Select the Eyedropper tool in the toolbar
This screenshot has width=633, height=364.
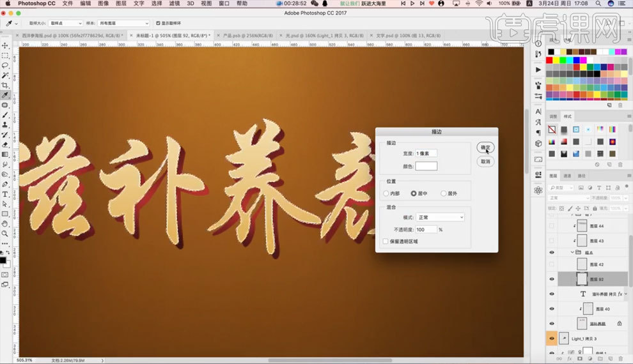(x=5, y=95)
